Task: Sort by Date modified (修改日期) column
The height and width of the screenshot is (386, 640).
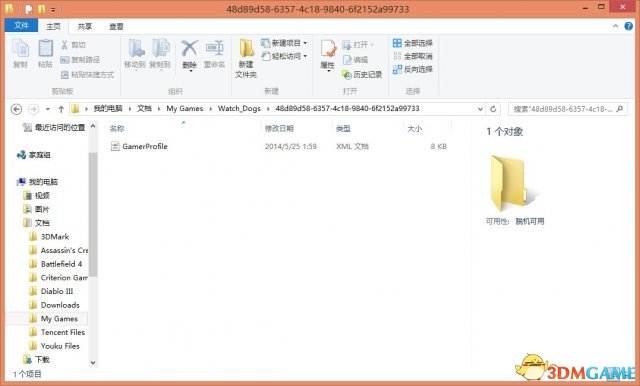Action: (x=279, y=129)
